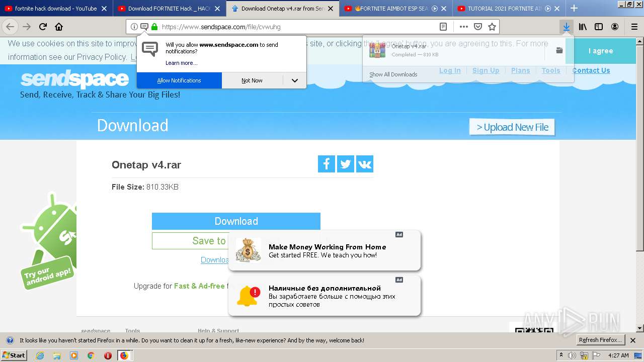Open Firefox account icon
This screenshot has height=362, width=644.
coord(615,27)
